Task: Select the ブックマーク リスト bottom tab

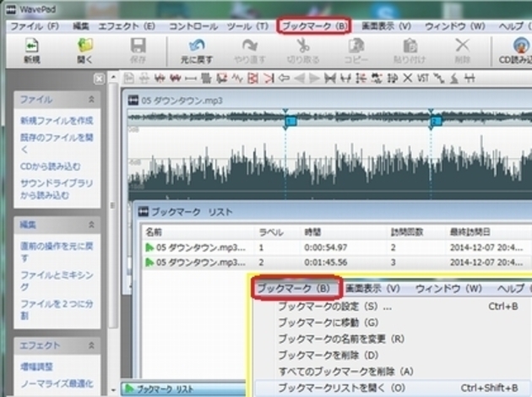Action: 183,389
